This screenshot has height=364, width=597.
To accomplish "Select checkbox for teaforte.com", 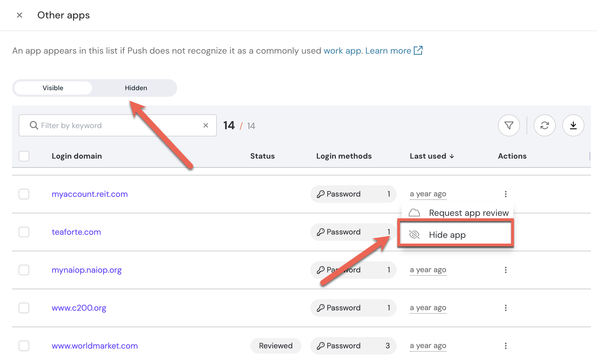I will click(x=24, y=232).
